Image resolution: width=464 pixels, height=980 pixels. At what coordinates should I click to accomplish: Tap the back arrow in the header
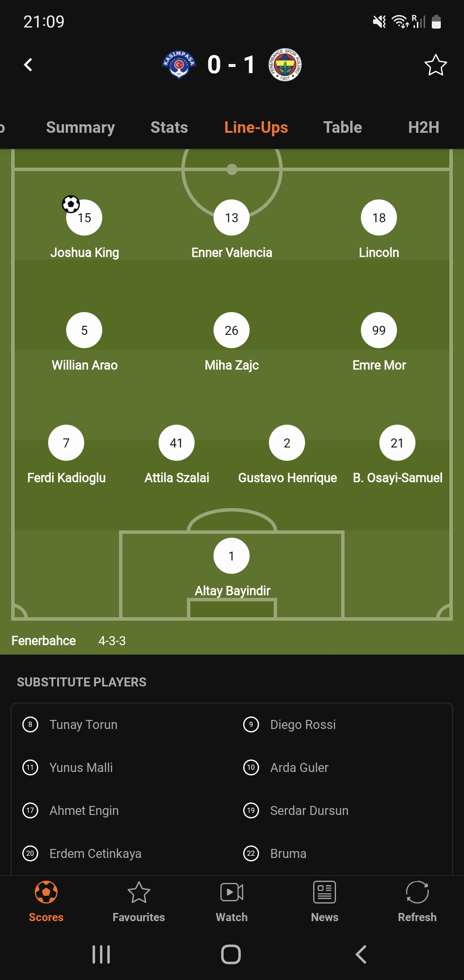[x=28, y=64]
